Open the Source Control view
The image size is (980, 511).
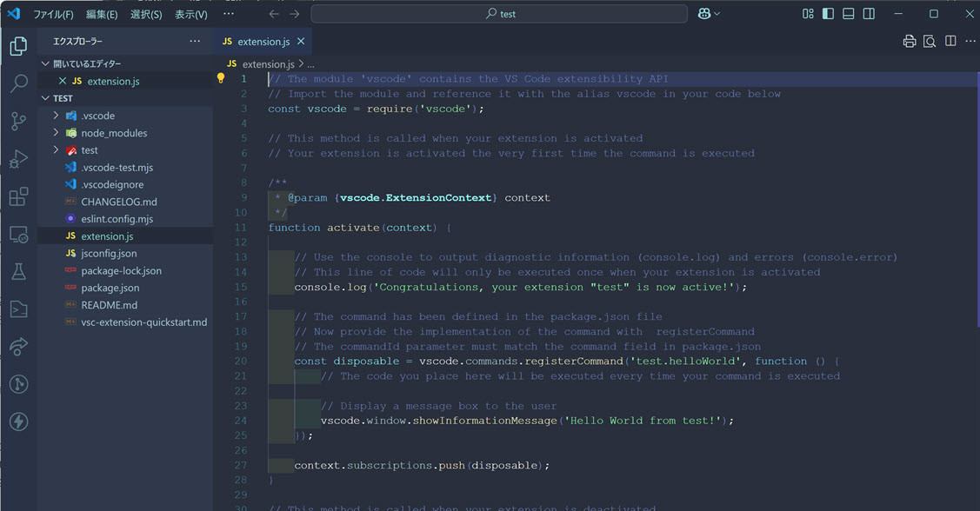18,122
